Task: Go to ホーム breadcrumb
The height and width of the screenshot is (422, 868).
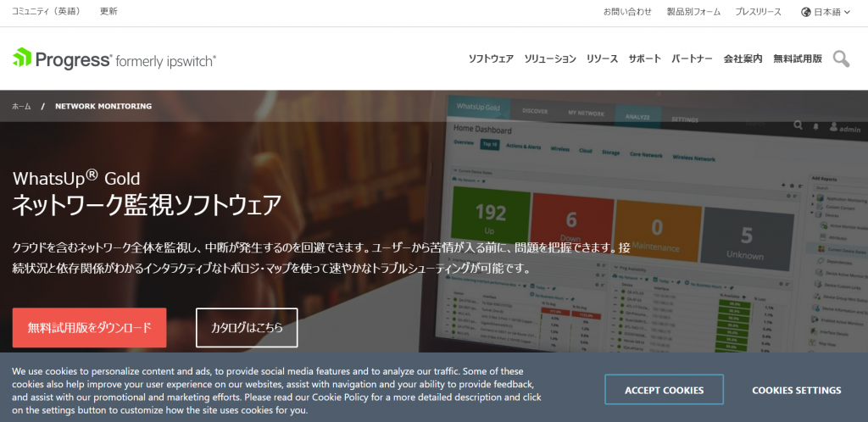Action: coord(21,106)
